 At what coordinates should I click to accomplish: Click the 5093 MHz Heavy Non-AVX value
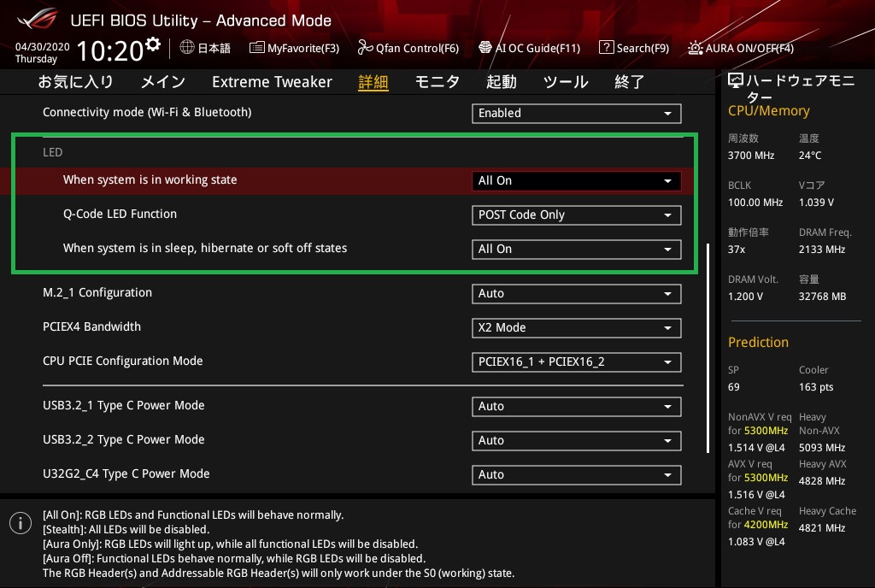(822, 448)
